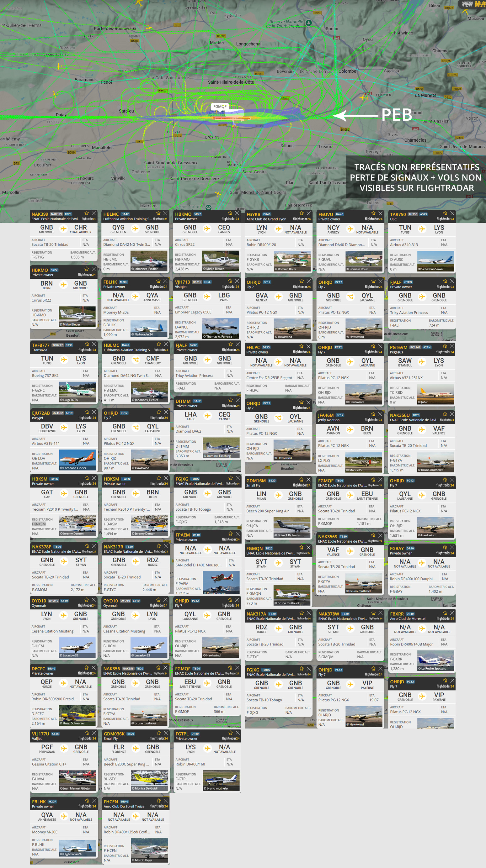Click the VIEW button on the map

(x=467, y=4)
